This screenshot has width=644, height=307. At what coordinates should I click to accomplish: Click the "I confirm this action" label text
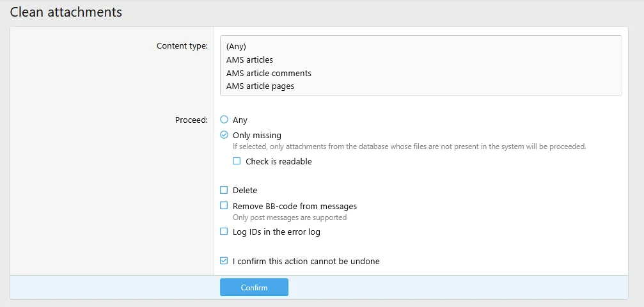pos(306,261)
